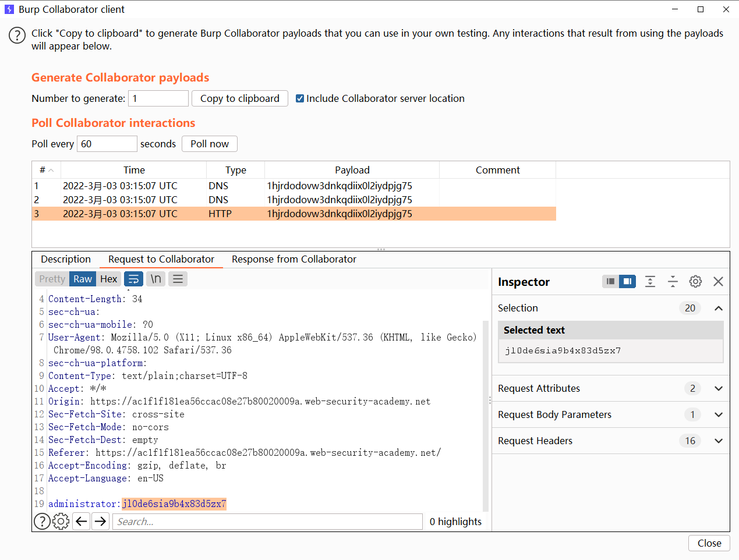
Task: Select interaction row 3 HTTP
Action: point(294,214)
